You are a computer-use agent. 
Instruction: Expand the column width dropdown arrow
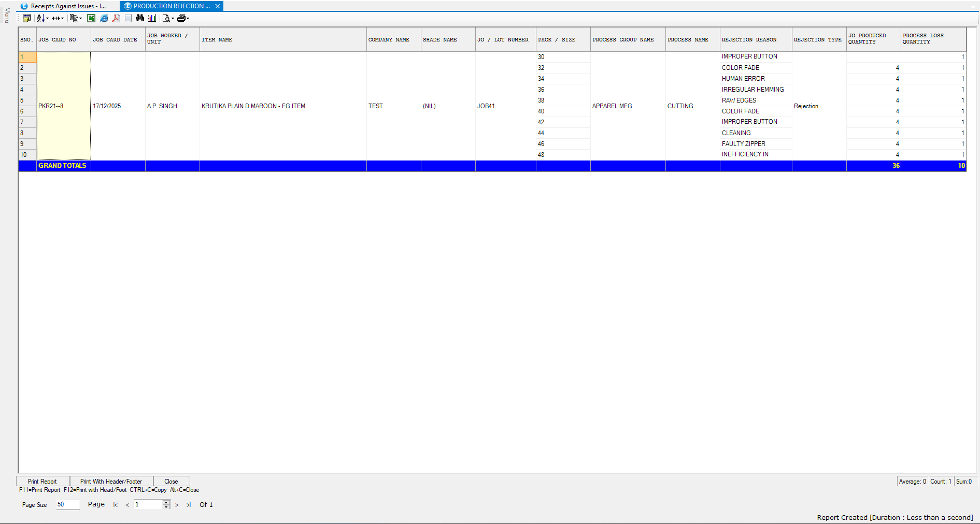click(62, 19)
